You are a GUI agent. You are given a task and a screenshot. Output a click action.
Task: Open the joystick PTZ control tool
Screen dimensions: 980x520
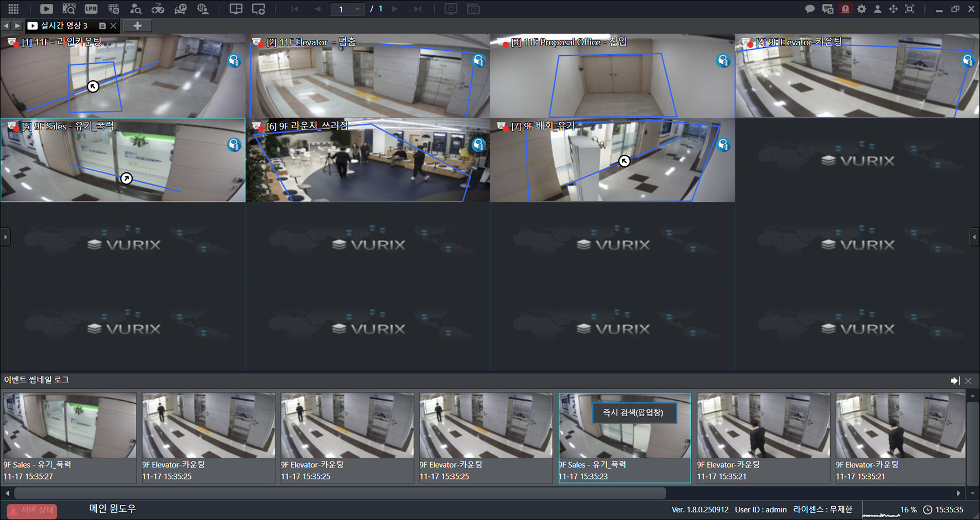click(158, 9)
